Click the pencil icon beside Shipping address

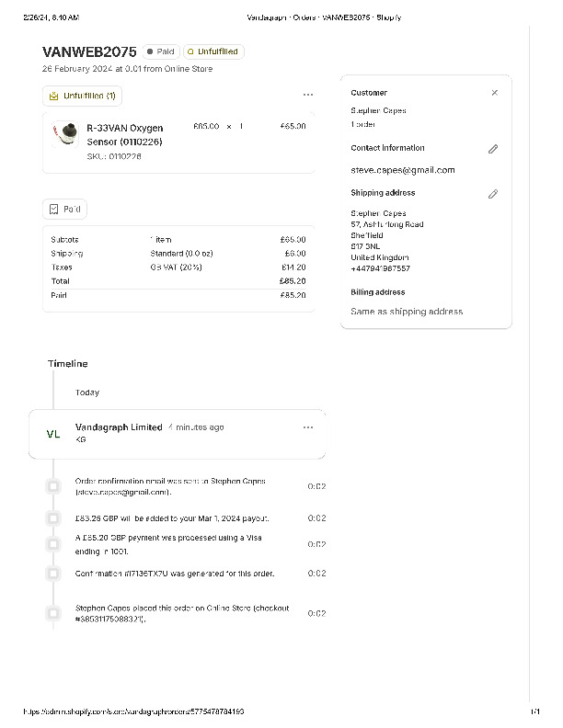click(493, 194)
